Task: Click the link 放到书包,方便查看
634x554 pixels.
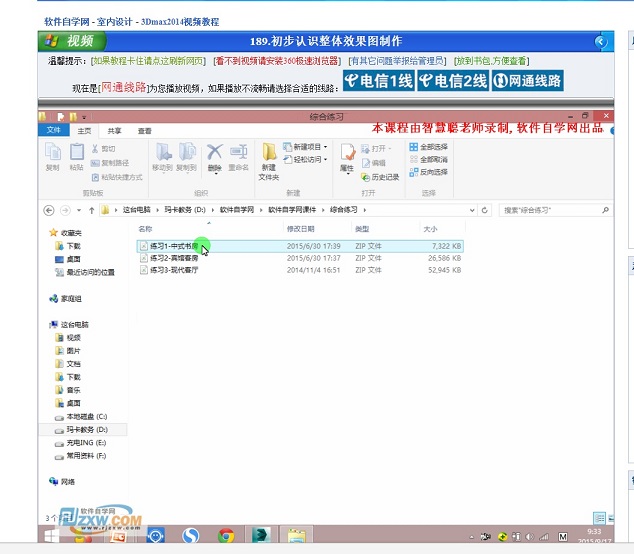Action: coord(491,61)
